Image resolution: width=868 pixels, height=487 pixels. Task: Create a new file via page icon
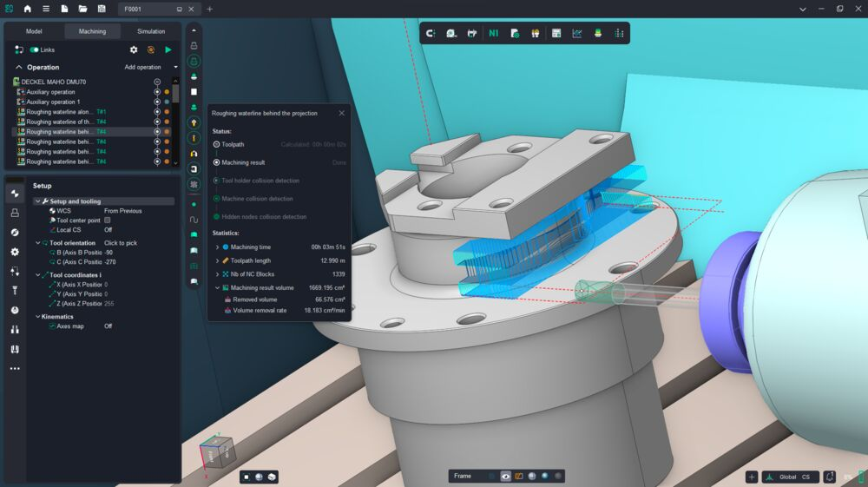click(65, 9)
